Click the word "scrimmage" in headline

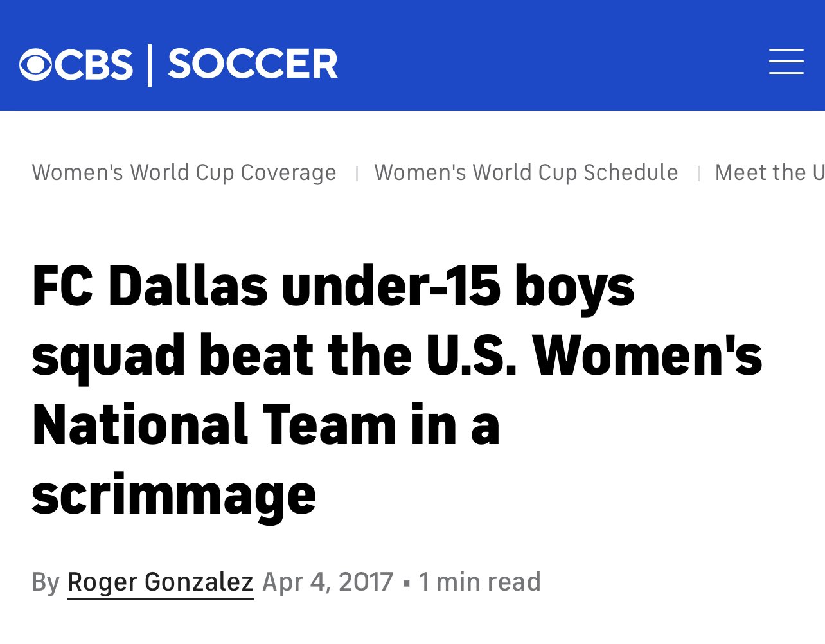click(x=174, y=496)
